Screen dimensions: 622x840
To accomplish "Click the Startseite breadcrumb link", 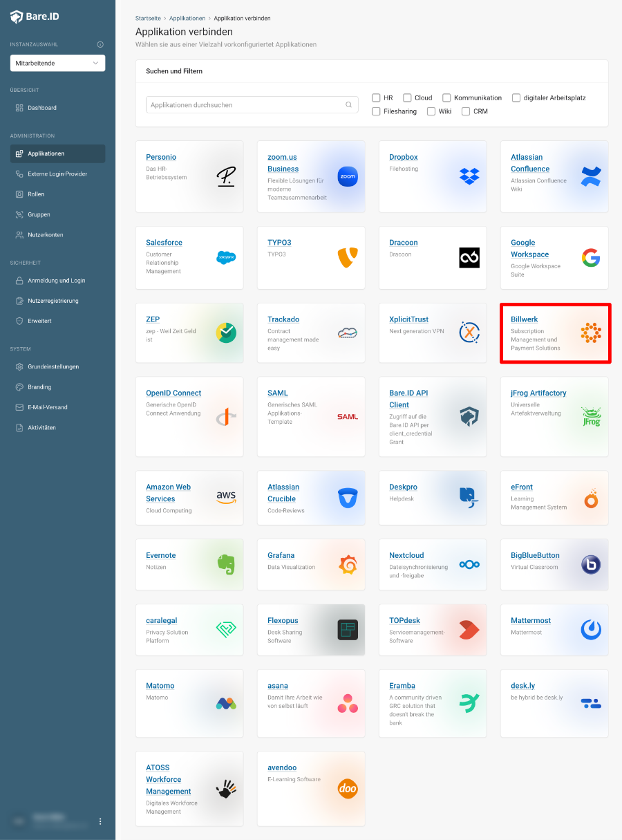I will pos(148,18).
